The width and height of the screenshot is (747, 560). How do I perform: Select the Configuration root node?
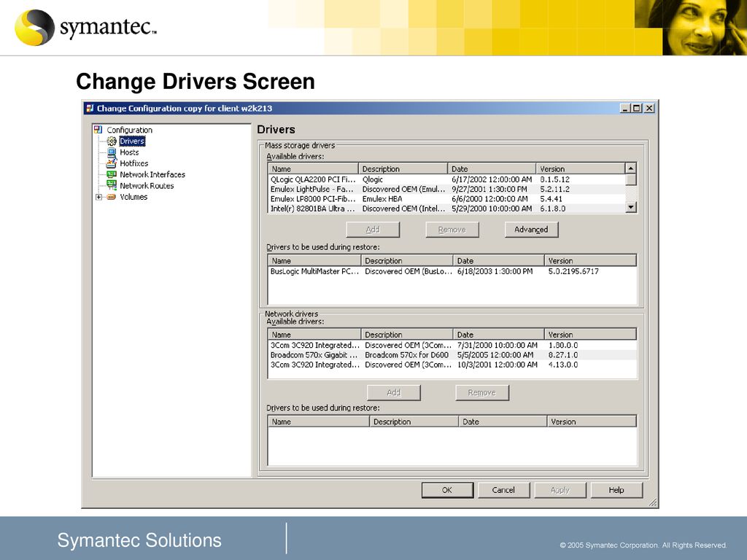[129, 130]
